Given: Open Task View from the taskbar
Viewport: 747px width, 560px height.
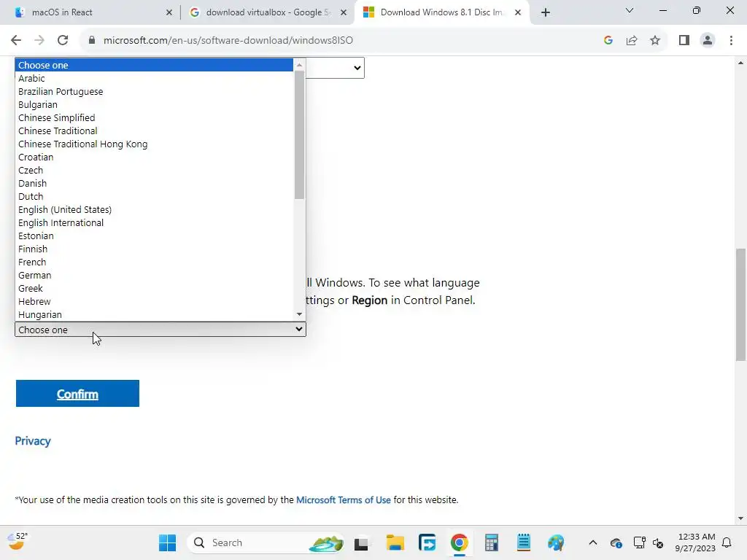Looking at the screenshot, I should pos(361,542).
